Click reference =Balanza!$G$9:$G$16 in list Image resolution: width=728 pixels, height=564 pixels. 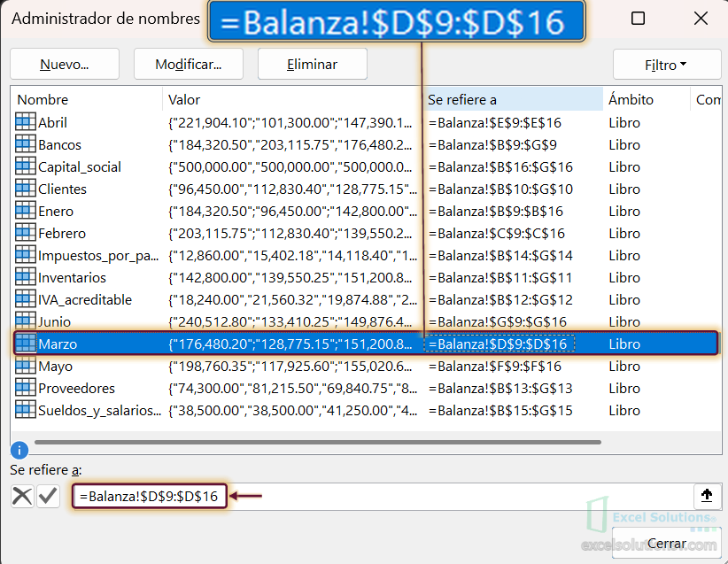tap(498, 321)
